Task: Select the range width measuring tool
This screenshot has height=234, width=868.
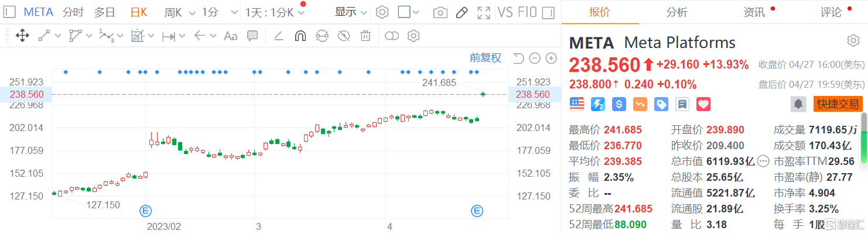Action: pos(169,36)
